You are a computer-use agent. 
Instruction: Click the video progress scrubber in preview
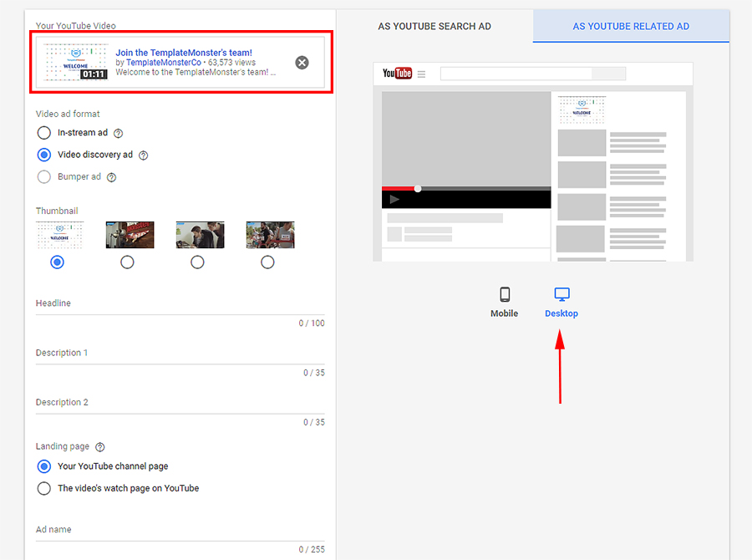[418, 189]
